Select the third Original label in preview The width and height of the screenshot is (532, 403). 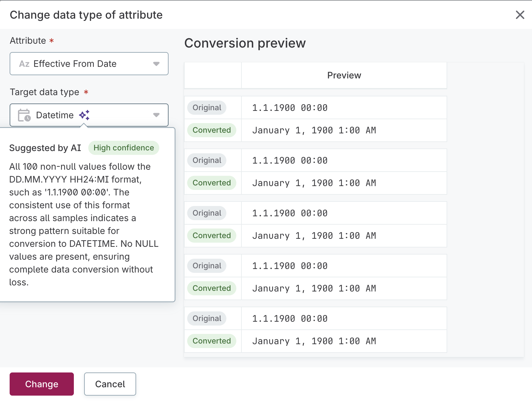(x=207, y=213)
